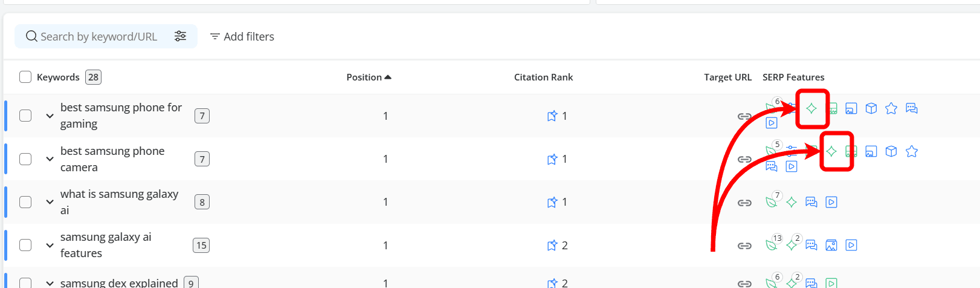Click star reviews icon in camera row

[912, 151]
